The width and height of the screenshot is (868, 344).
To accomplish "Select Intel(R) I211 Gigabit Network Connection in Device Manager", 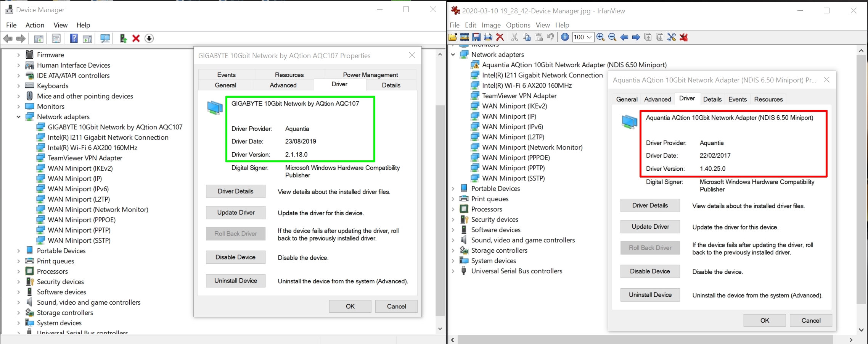I will pos(108,137).
